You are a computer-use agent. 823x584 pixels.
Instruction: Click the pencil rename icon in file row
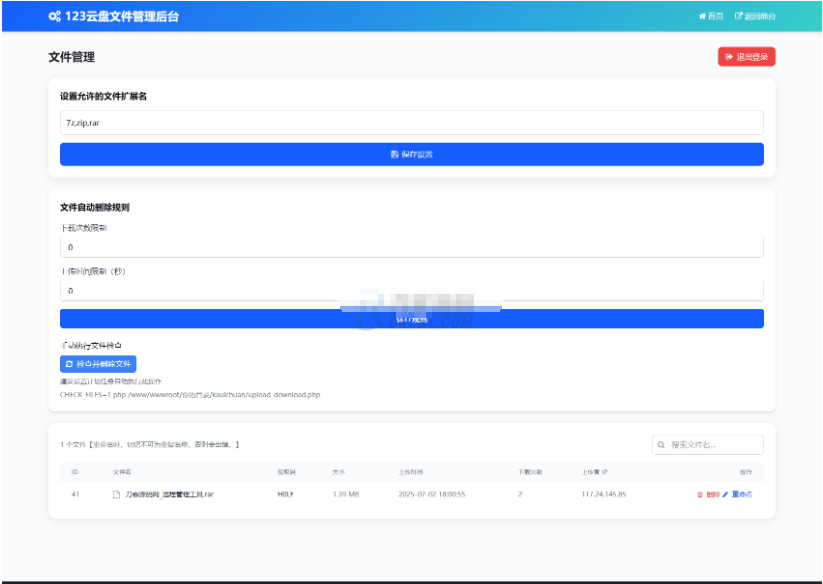725,494
